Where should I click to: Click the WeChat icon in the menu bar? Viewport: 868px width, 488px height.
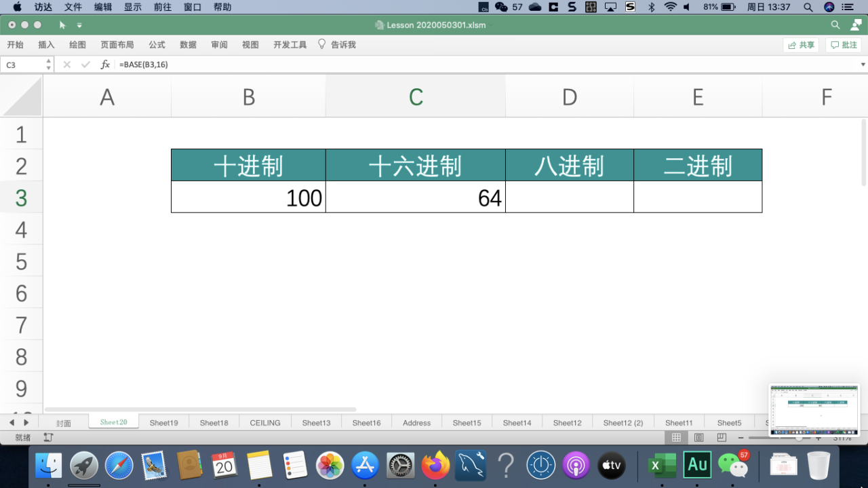[x=502, y=7]
